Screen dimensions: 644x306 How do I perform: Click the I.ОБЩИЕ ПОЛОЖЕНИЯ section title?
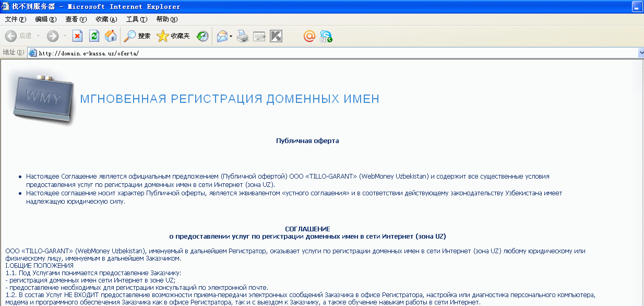(39, 266)
